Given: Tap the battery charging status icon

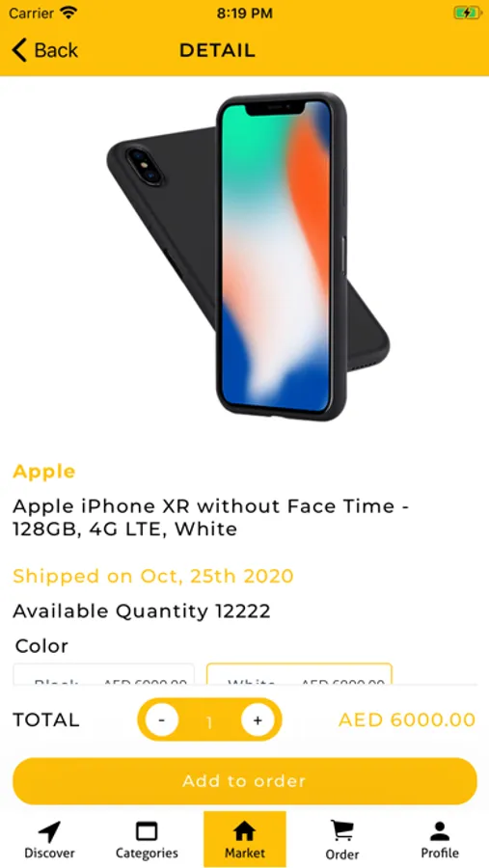Looking at the screenshot, I should click(x=467, y=13).
